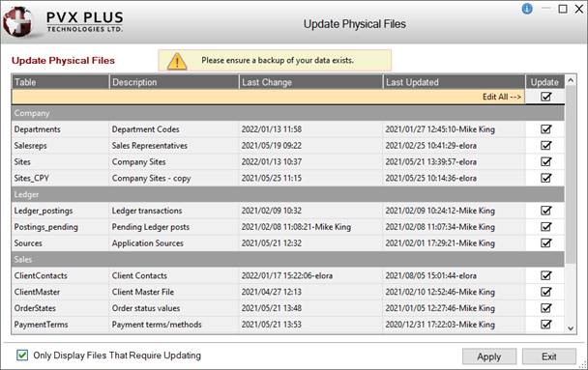Sort by the Last Change column header
Viewport: 588px width, 370px height.
pos(310,82)
